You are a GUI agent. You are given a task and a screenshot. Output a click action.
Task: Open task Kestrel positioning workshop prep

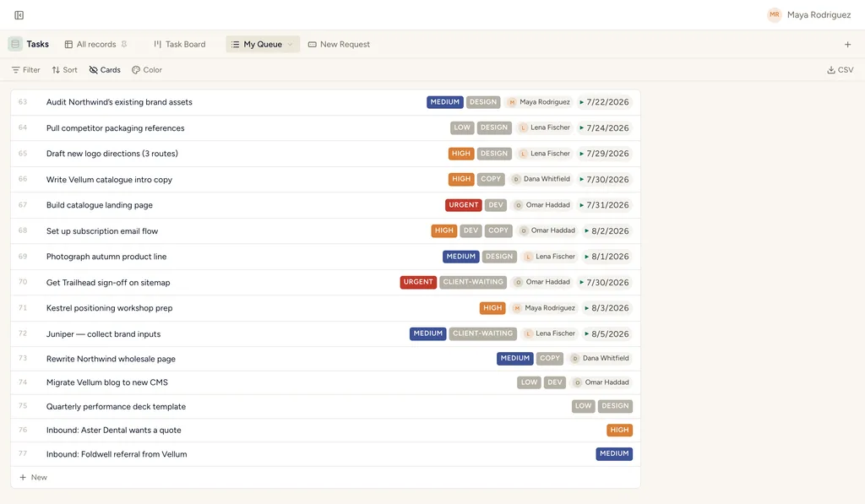pyautogui.click(x=109, y=307)
